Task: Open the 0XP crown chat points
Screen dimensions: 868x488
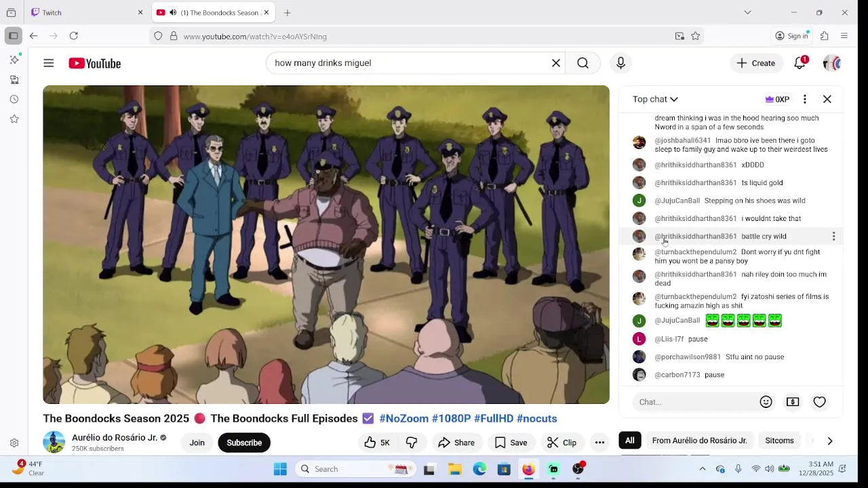Action: (777, 99)
